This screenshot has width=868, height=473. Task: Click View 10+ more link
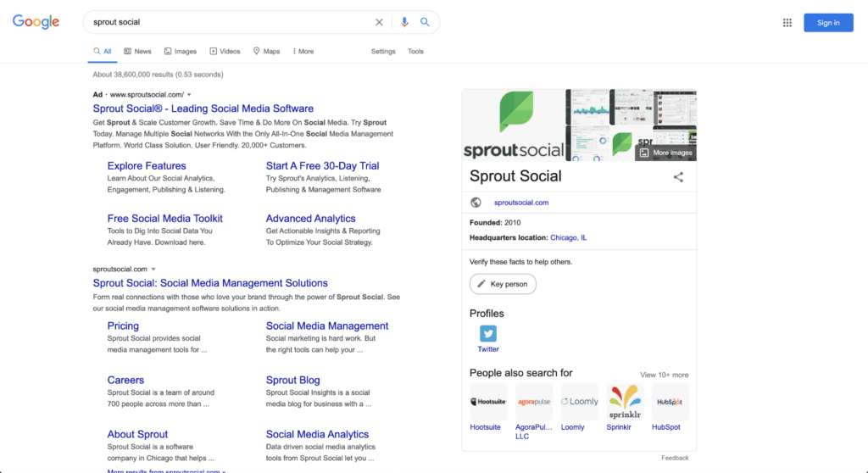coord(665,375)
